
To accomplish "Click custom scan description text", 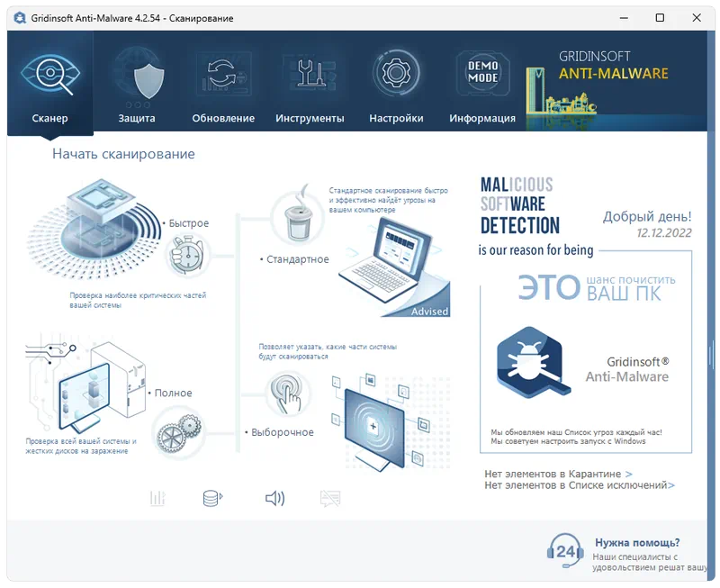I will (x=328, y=351).
